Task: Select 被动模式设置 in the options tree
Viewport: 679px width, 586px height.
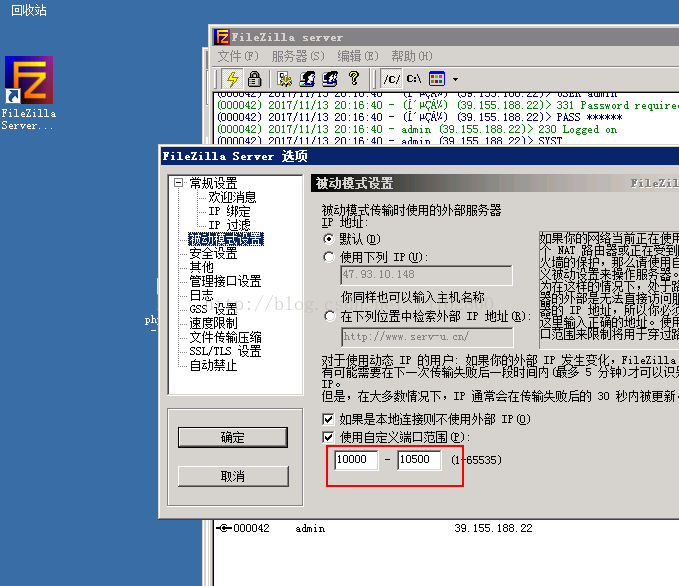Action: [x=226, y=239]
